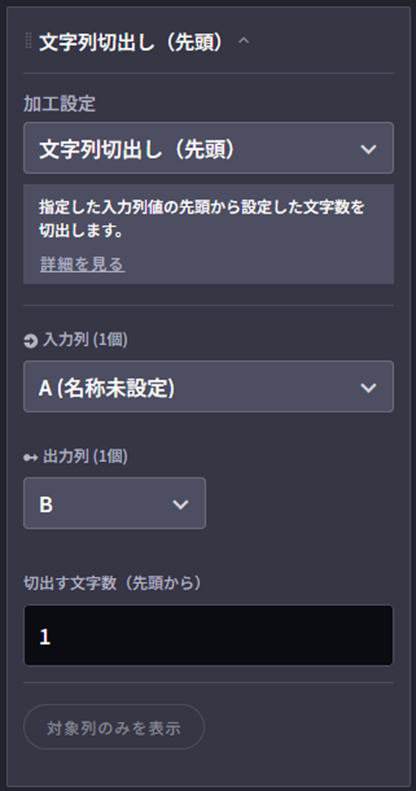Click the 対象列のみを表示 button

[x=114, y=727]
